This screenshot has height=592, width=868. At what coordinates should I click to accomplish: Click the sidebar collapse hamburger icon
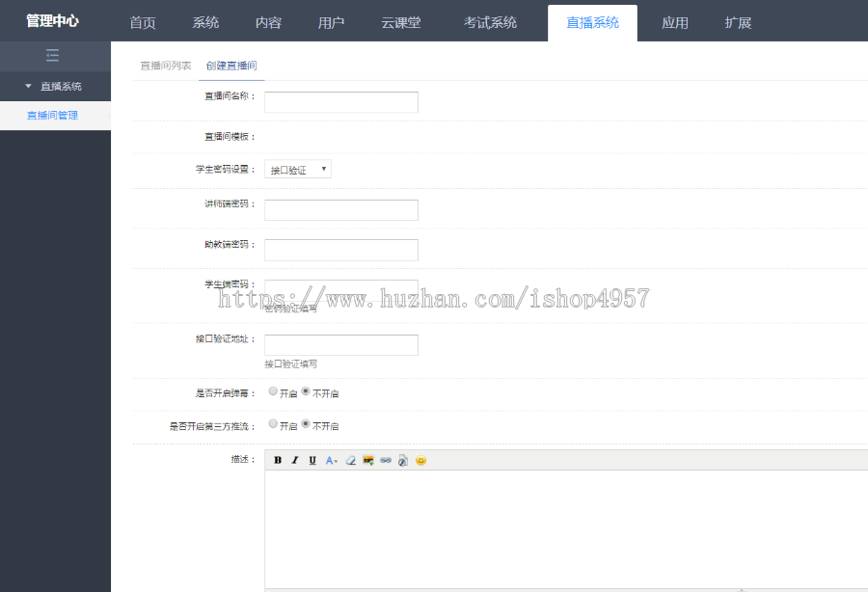coord(55,55)
